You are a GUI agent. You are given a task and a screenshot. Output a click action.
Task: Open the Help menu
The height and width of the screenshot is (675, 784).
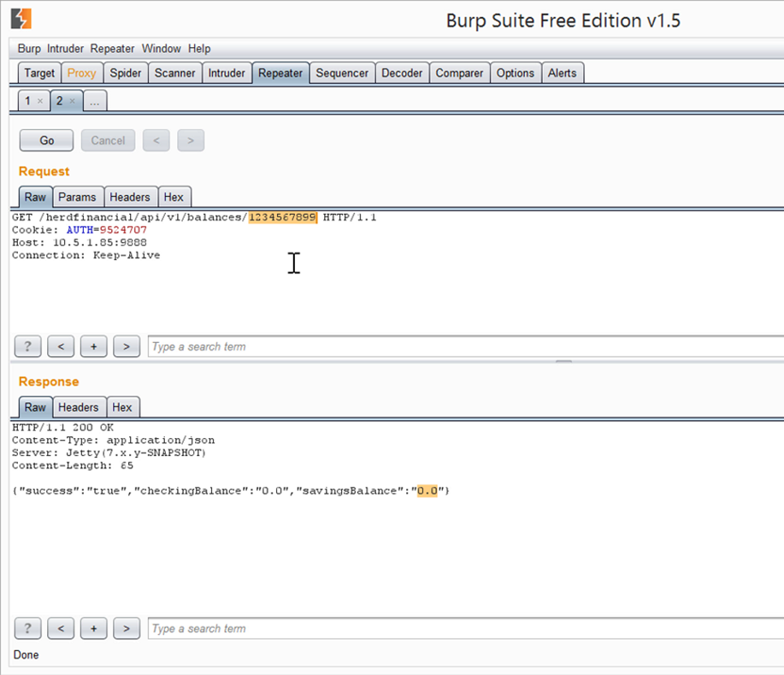pyautogui.click(x=199, y=49)
